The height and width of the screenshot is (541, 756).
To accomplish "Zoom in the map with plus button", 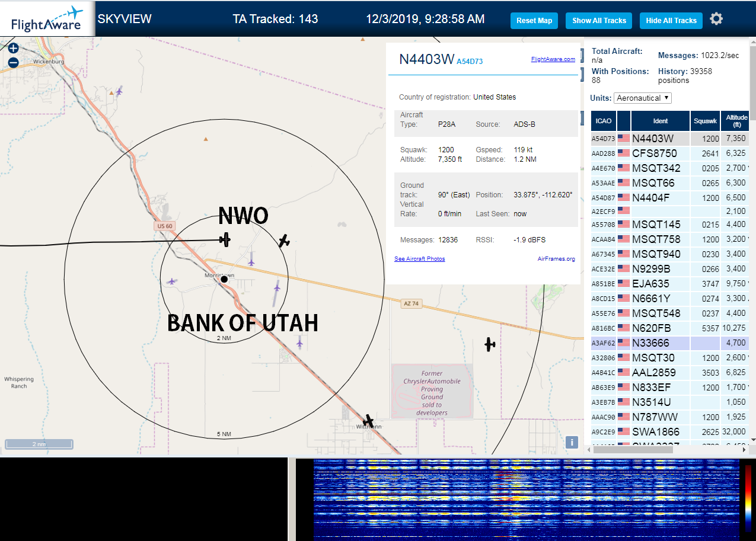I will click(x=13, y=49).
